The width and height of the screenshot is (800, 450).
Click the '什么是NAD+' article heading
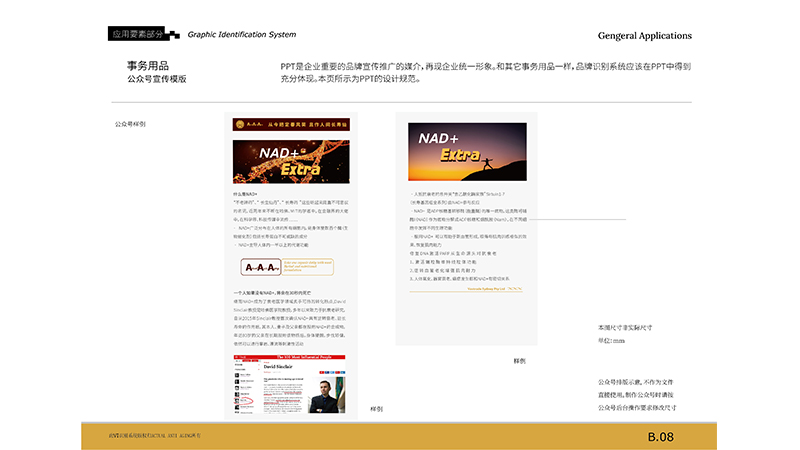click(245, 194)
